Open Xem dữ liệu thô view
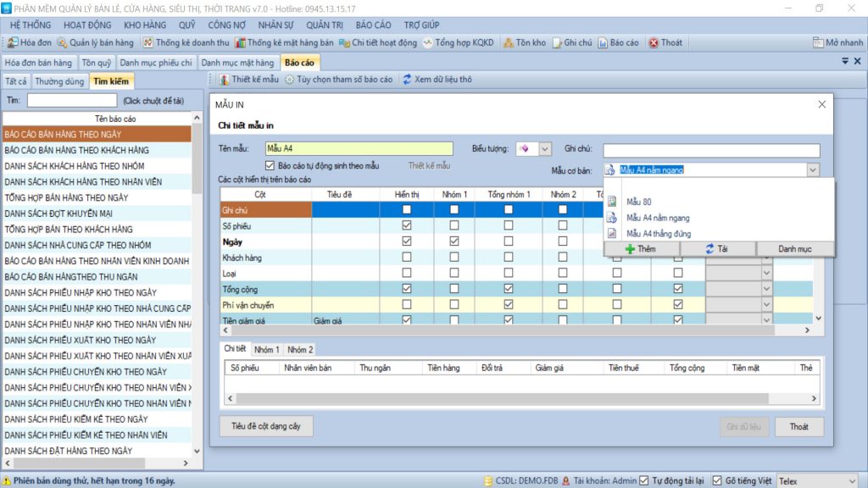Screen dimensions: 868x488 (437, 80)
